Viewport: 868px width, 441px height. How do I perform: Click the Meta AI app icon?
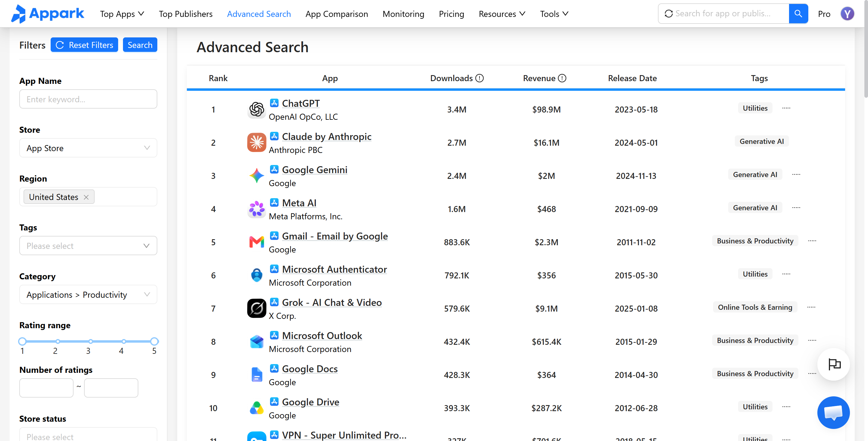click(256, 209)
